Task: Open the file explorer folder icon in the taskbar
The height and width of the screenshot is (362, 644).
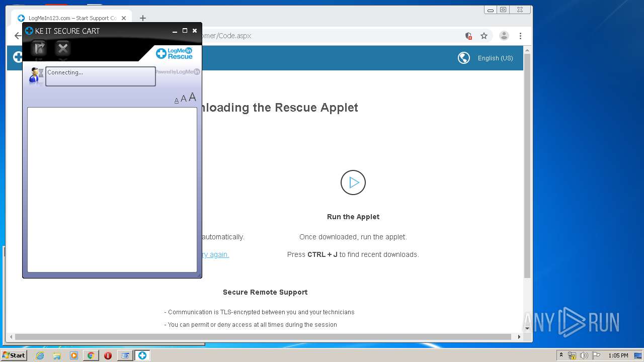Action: [x=57, y=355]
